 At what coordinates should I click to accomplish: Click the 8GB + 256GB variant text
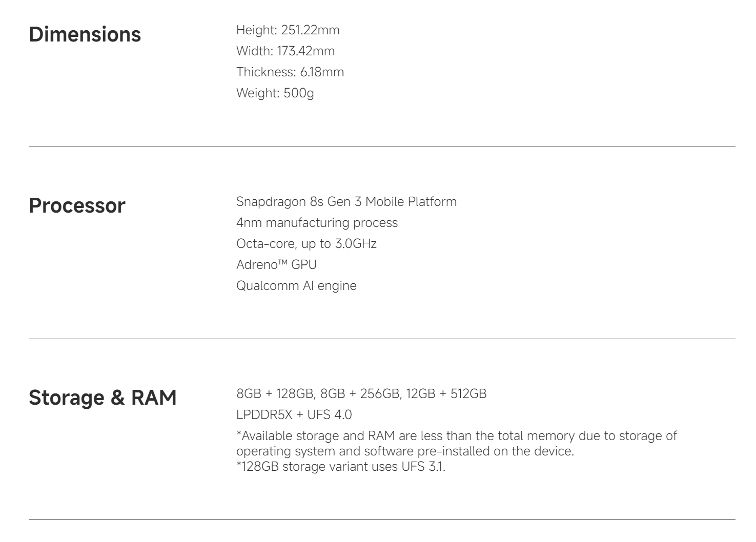pos(360,394)
